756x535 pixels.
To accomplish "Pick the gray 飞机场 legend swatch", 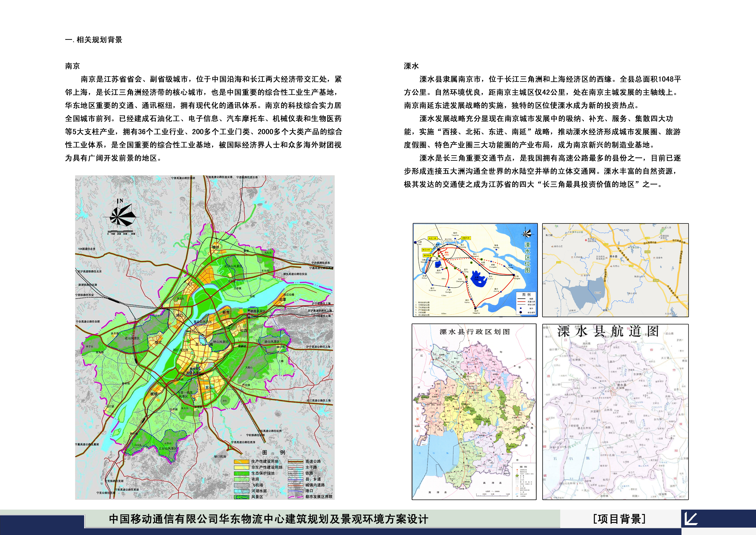I will 242,485.
